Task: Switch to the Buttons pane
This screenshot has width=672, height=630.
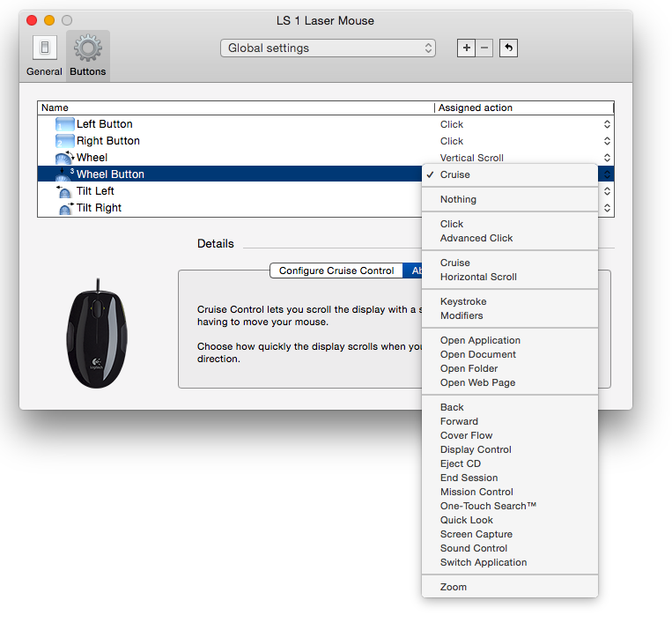Action: [88, 56]
